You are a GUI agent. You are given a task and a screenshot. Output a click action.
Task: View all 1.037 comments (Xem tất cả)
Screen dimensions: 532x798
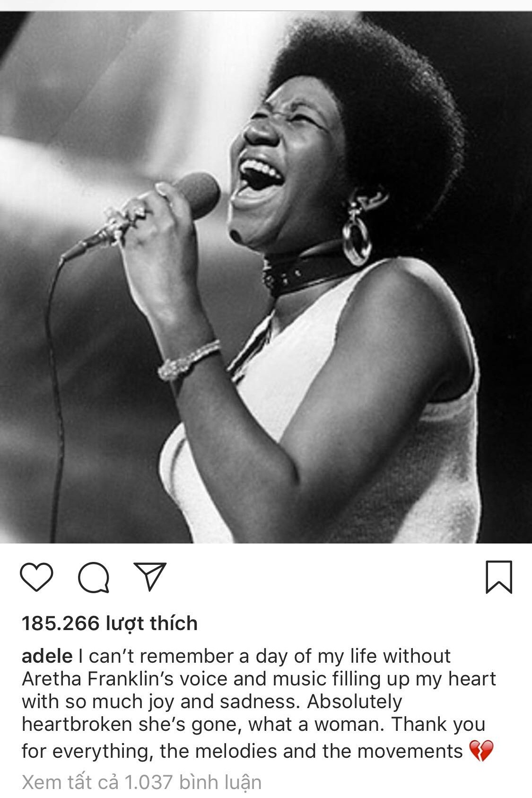(141, 782)
